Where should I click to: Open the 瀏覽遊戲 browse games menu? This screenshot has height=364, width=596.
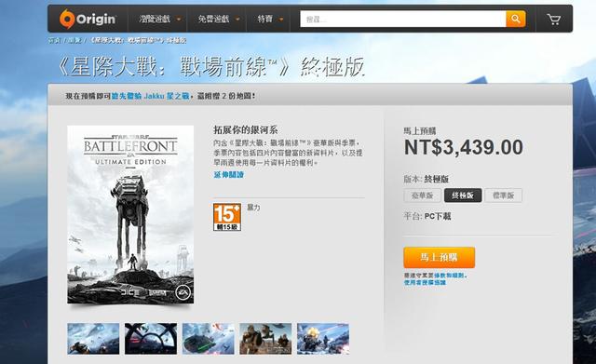pyautogui.click(x=159, y=19)
